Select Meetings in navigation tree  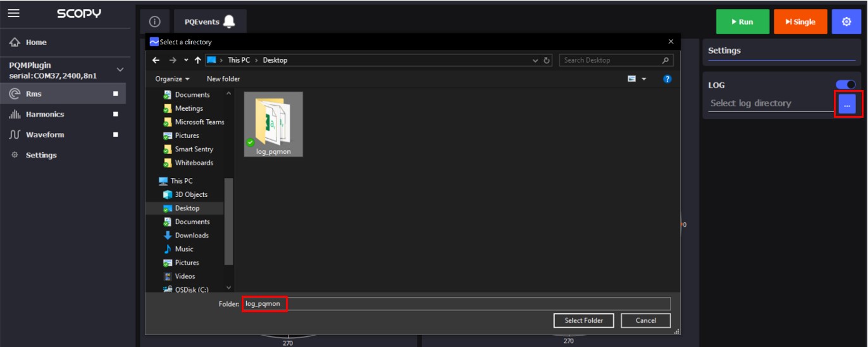(x=188, y=108)
